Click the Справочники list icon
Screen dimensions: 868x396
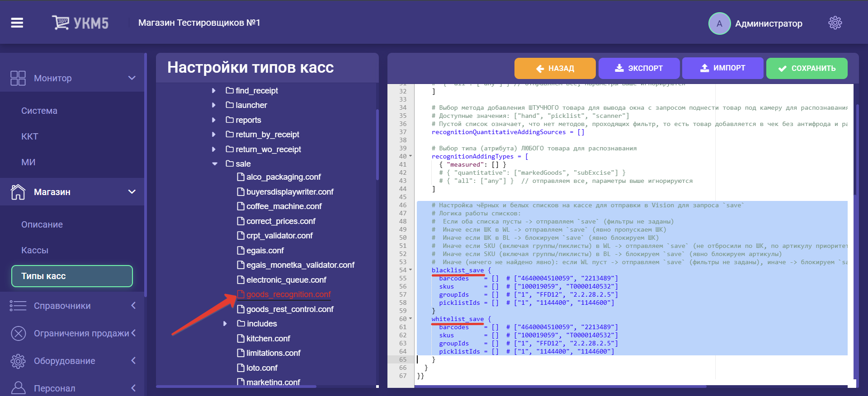(18, 306)
